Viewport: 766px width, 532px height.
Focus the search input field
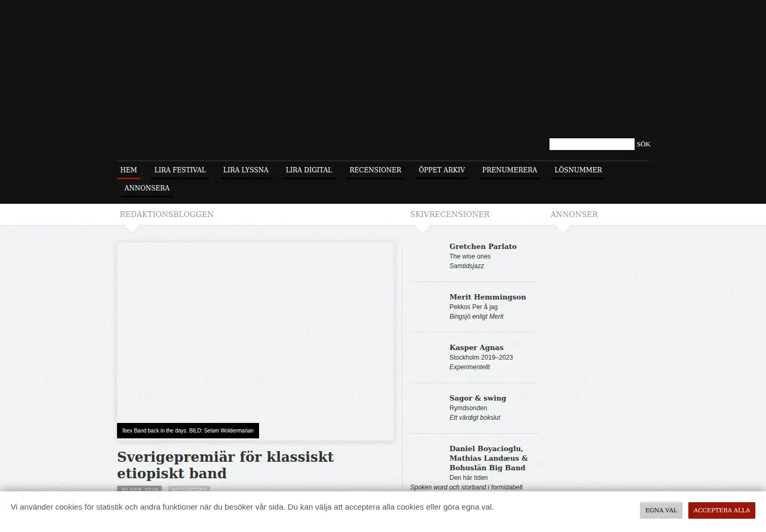592,144
